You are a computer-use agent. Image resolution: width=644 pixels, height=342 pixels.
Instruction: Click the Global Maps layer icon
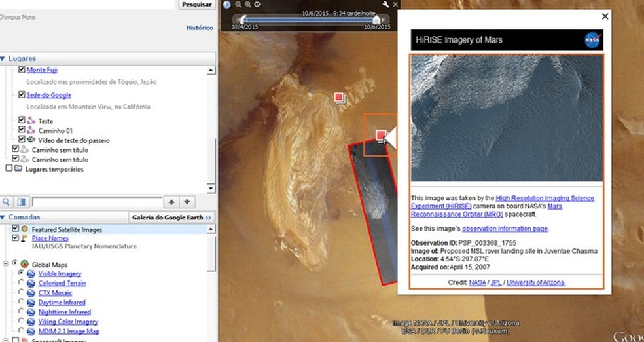pyautogui.click(x=25, y=264)
